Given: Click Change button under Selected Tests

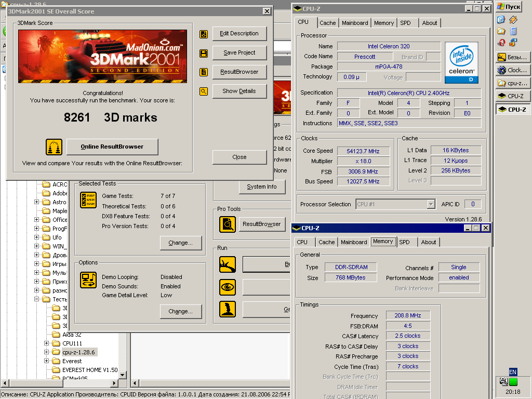Looking at the screenshot, I should (181, 243).
